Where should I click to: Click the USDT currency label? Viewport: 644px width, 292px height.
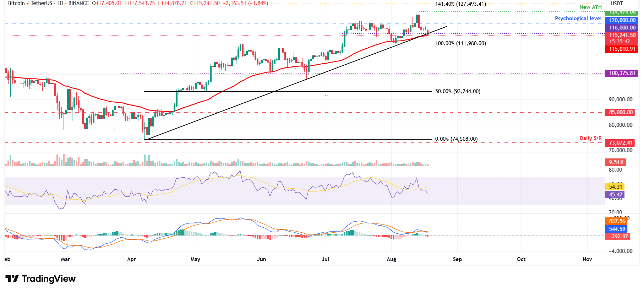click(617, 4)
